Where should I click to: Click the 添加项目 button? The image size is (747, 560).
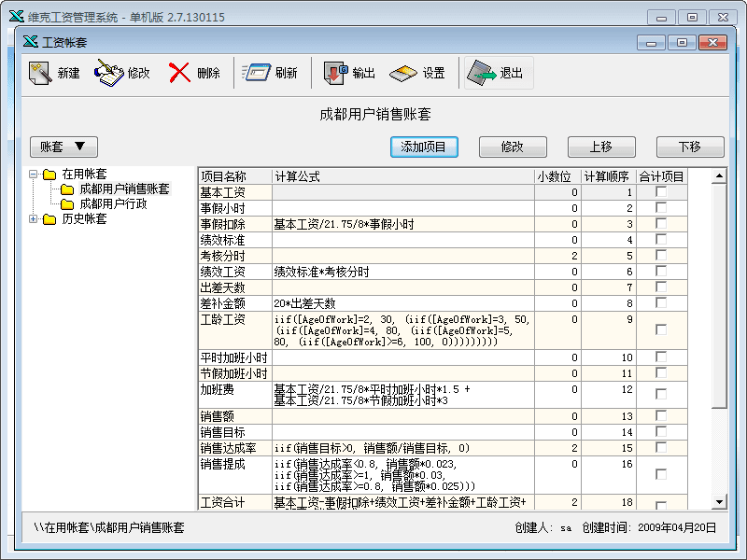click(x=424, y=147)
